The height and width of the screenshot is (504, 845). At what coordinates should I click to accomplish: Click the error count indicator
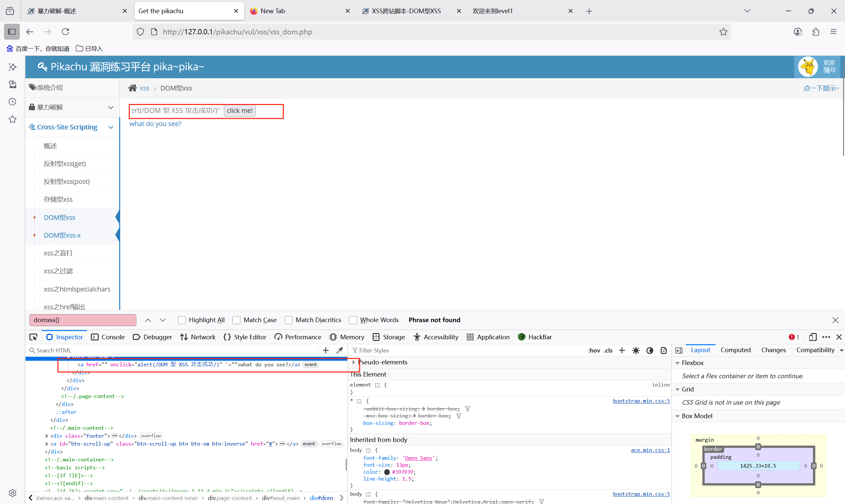pyautogui.click(x=793, y=337)
